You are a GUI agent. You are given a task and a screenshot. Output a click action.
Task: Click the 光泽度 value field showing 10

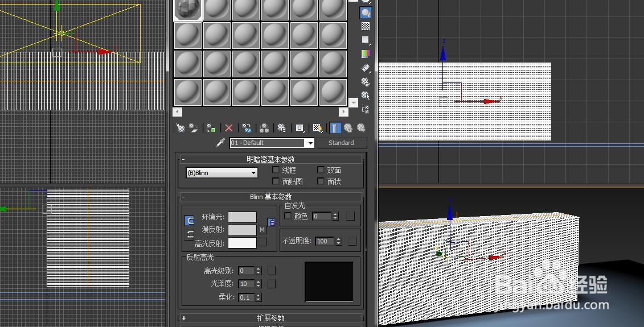coord(247,284)
